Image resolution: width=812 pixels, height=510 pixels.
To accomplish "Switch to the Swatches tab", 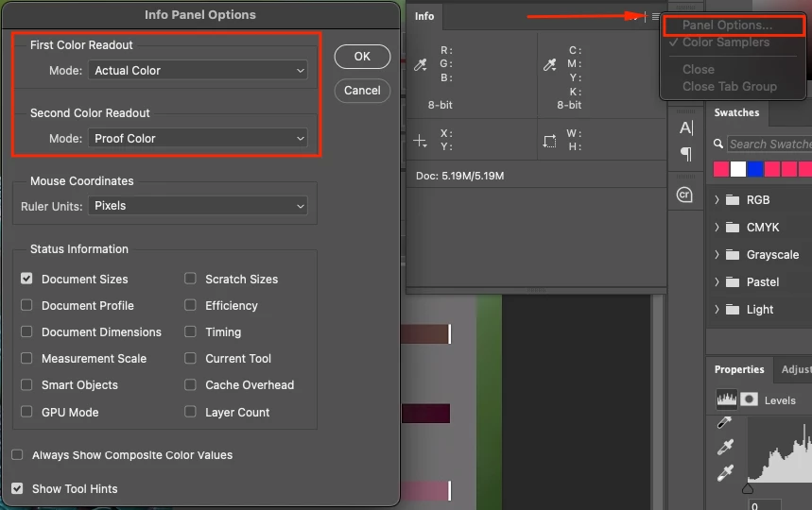I will point(736,112).
